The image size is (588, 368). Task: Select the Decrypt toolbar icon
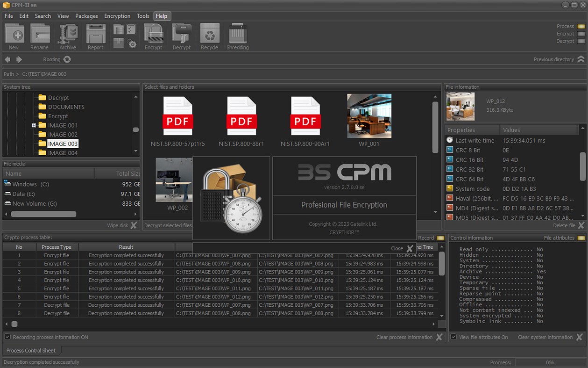[182, 35]
